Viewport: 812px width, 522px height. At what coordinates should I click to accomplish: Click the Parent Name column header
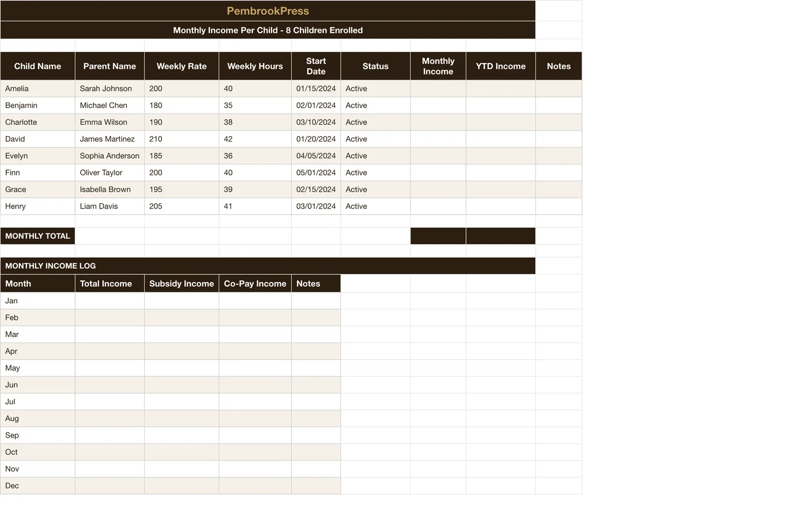pos(110,66)
